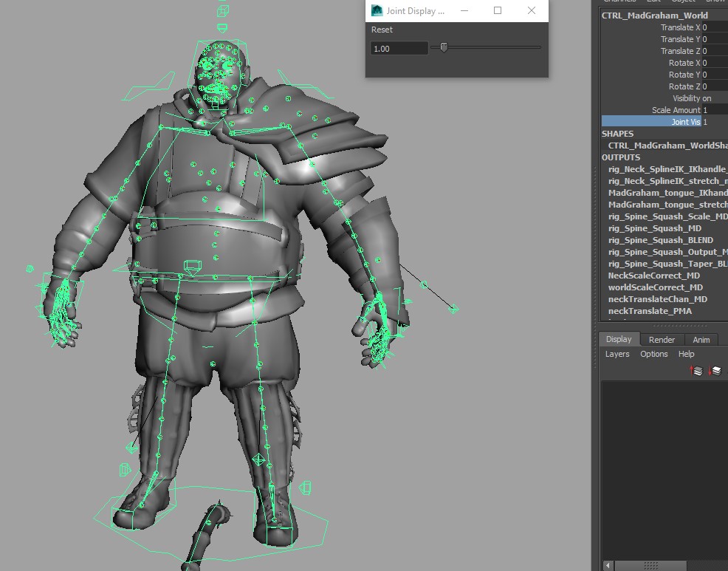Viewport: 728px width, 571px height.
Task: Click the SHAPES section header
Action: (617, 134)
